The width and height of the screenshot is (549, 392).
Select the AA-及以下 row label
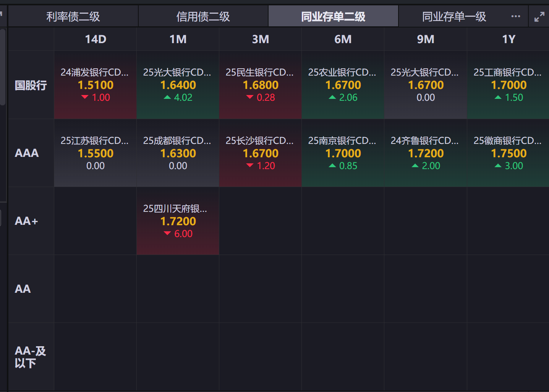coord(30,357)
